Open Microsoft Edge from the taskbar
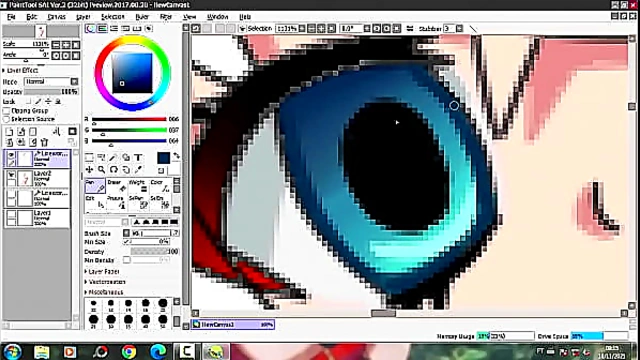The height and width of the screenshot is (360, 640). click(158, 352)
